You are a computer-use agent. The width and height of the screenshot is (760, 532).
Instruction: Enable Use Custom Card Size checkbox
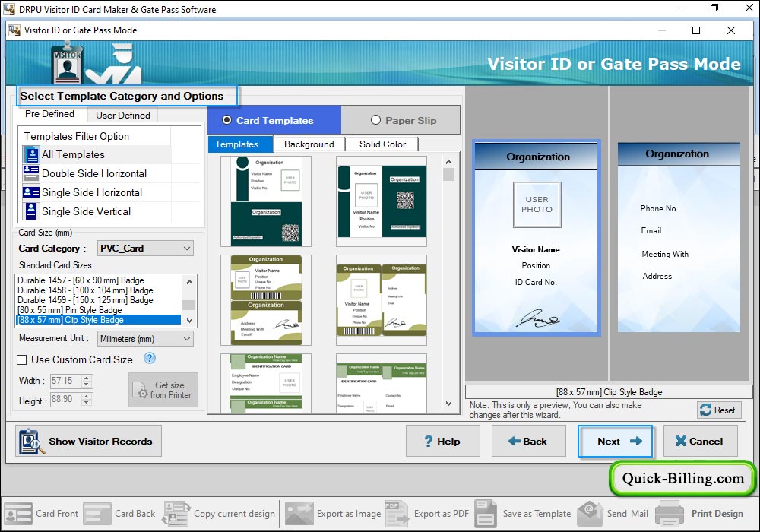pos(22,359)
